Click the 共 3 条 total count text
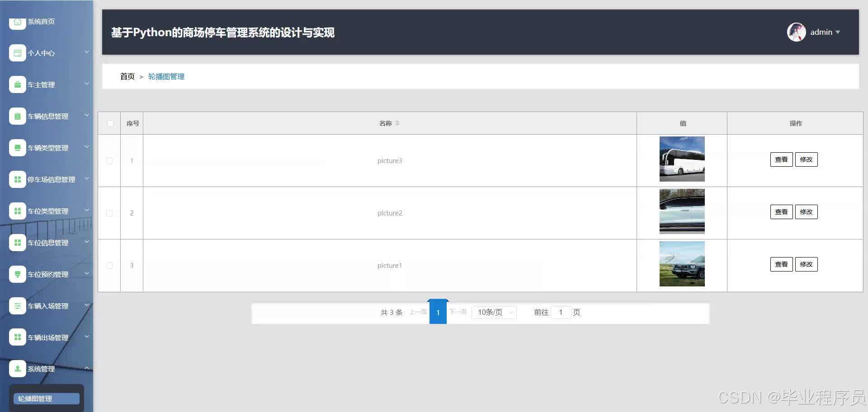Viewport: 868px width, 412px height. (x=392, y=312)
